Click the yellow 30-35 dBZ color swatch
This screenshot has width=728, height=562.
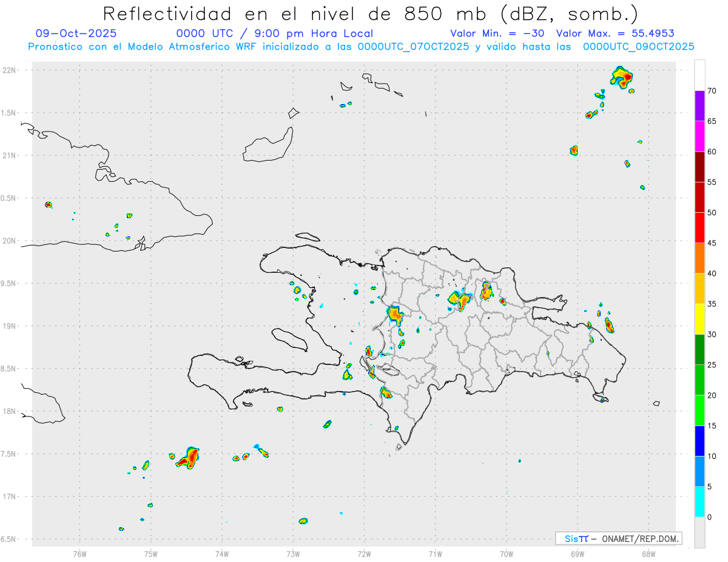[699, 319]
